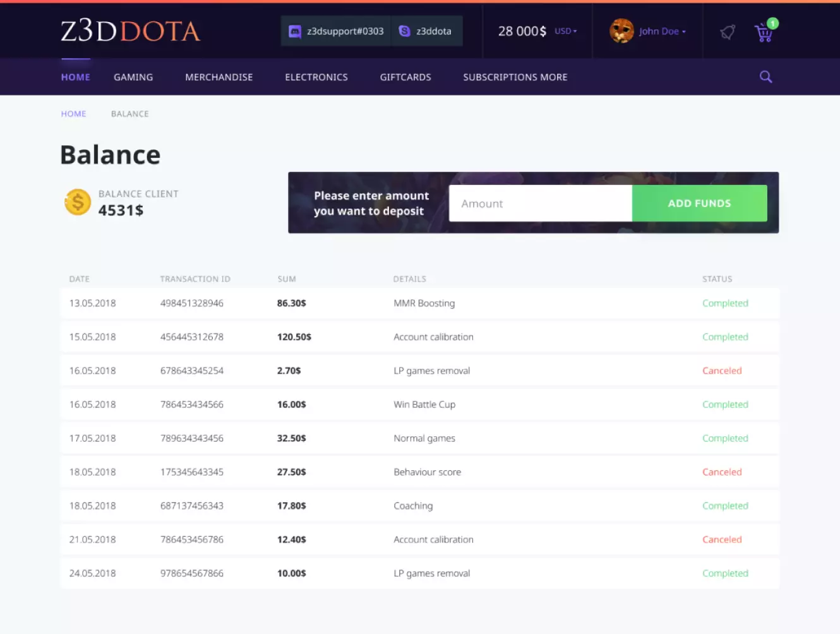Click the gold coin balance icon
This screenshot has width=840, height=634.
coord(77,202)
